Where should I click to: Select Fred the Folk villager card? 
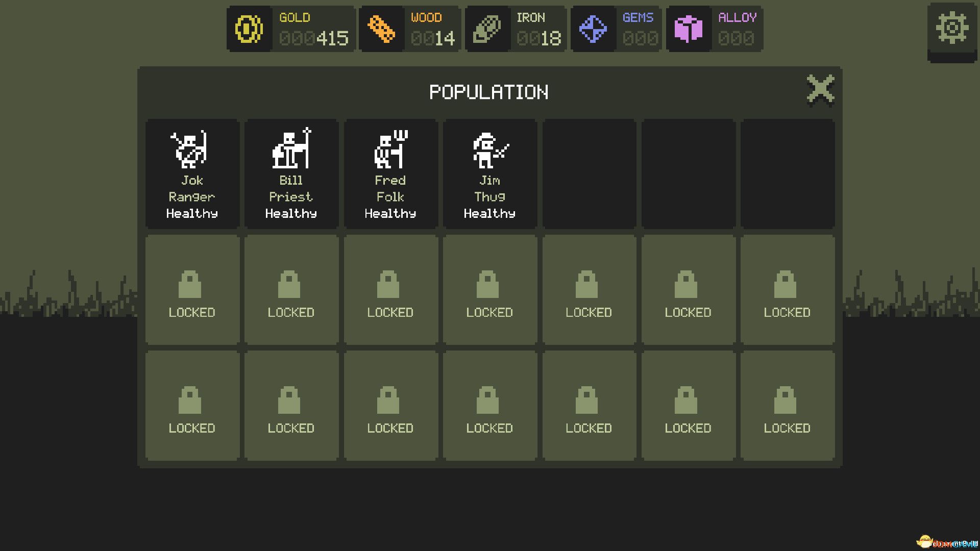coord(390,173)
